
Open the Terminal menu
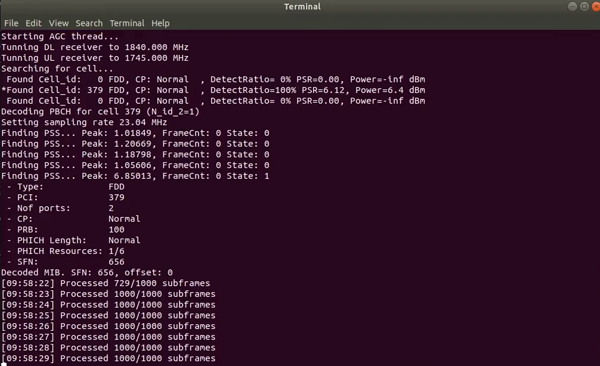[x=127, y=23]
